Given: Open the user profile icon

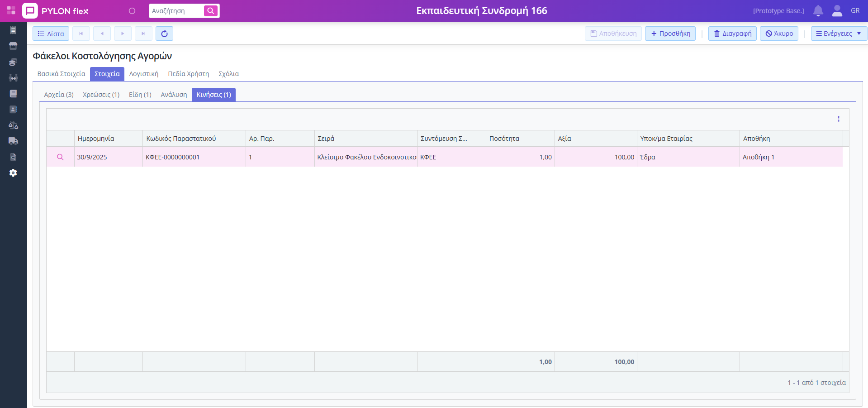Looking at the screenshot, I should (x=837, y=11).
